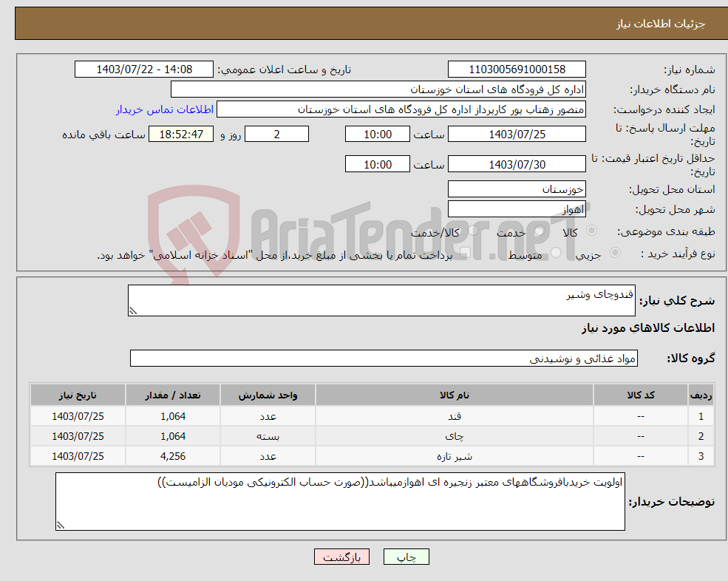
Task: Click the need number field 1103005691000158
Action: pos(517,69)
